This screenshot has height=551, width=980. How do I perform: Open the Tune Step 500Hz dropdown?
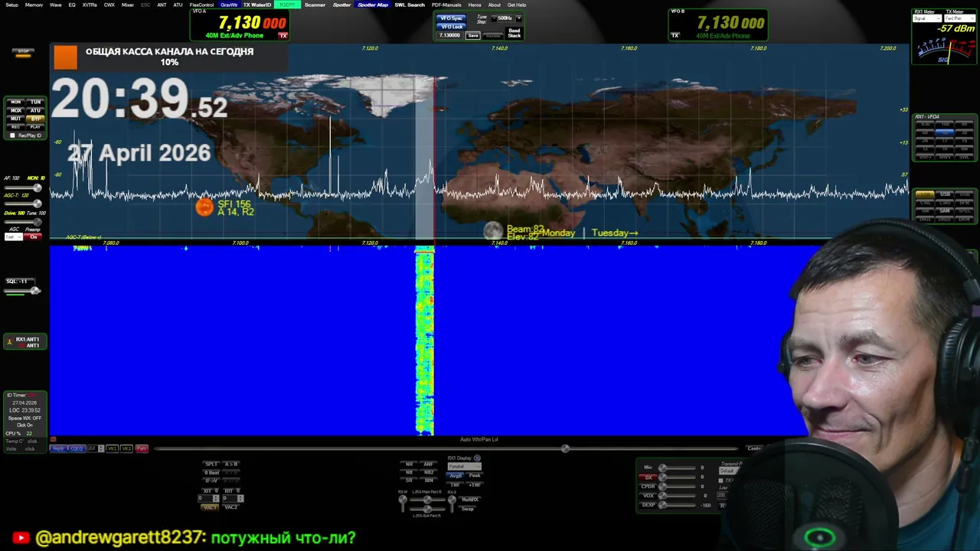[505, 18]
